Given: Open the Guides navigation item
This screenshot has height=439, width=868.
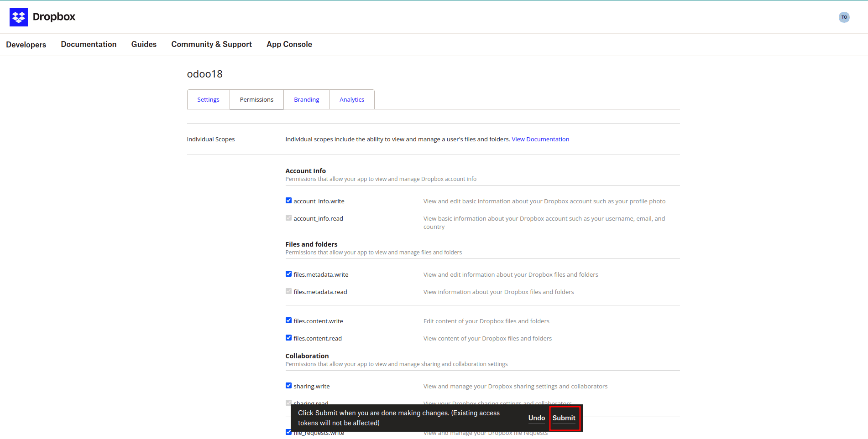Looking at the screenshot, I should 144,44.
